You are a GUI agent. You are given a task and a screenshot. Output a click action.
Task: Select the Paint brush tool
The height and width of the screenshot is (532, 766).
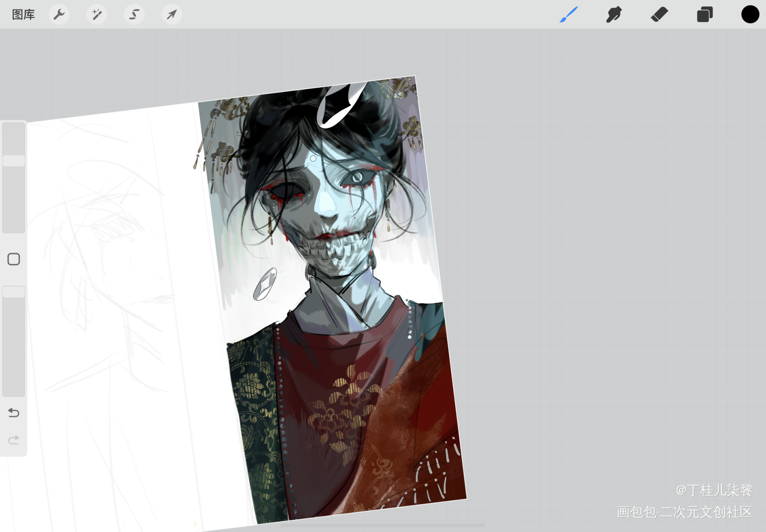568,15
